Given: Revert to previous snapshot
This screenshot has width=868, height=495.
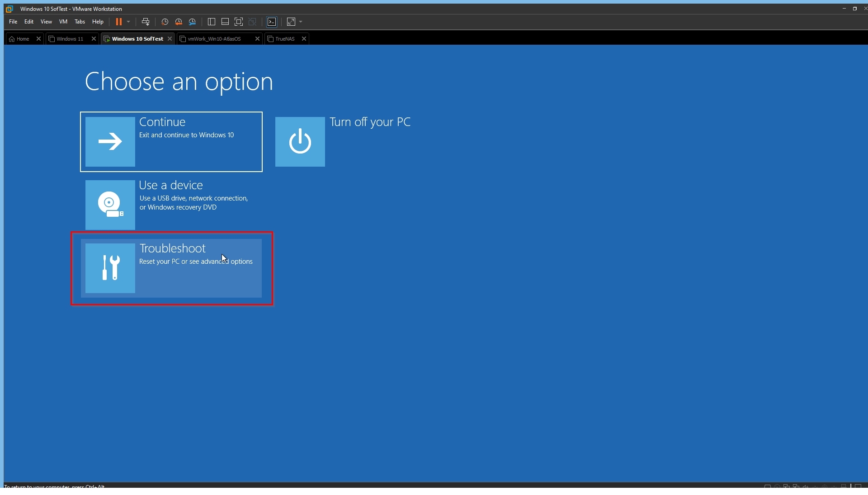Looking at the screenshot, I should 179,22.
